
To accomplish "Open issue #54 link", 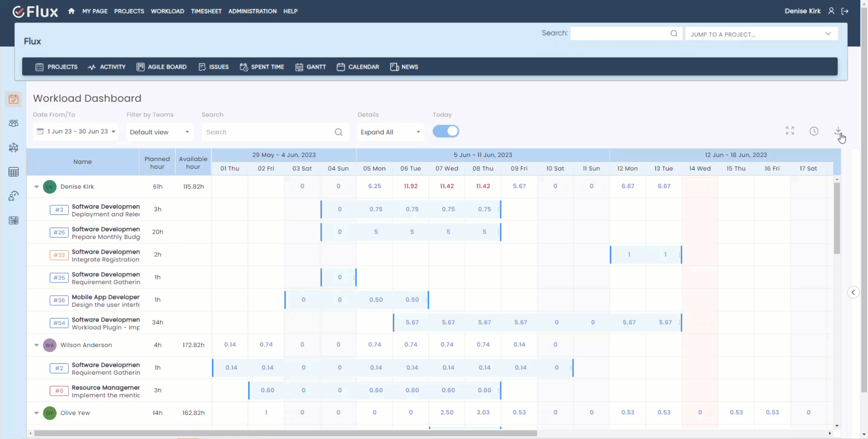I will (x=59, y=323).
